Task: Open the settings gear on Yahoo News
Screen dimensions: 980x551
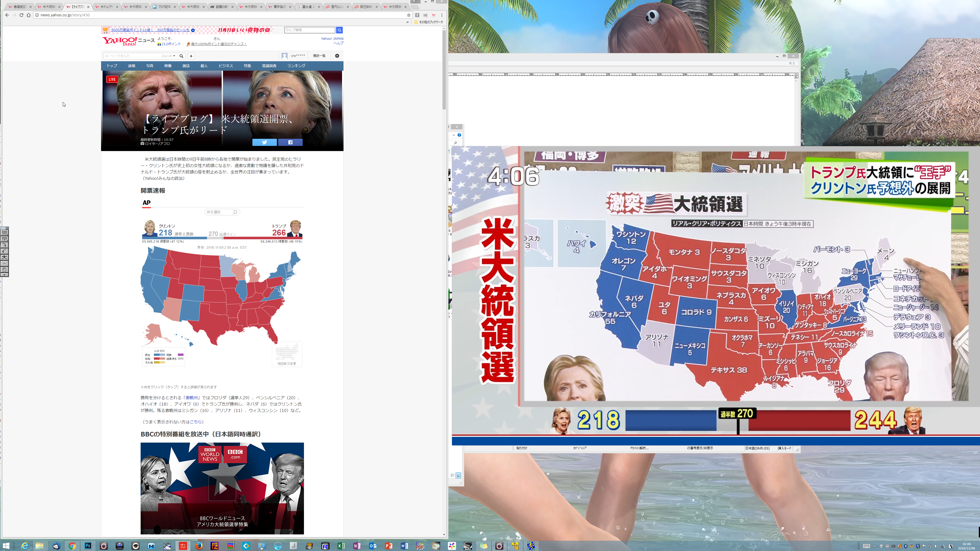Action: click(337, 56)
